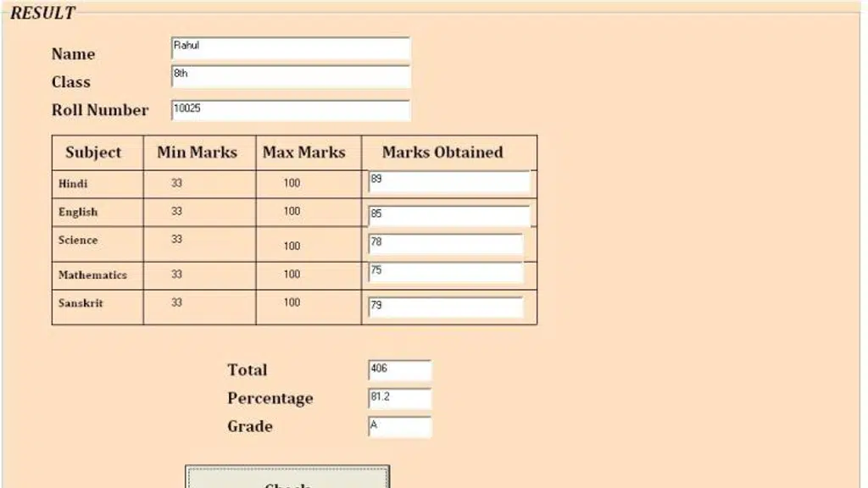Select the Sanskrit row label
This screenshot has width=868, height=488.
[81, 303]
